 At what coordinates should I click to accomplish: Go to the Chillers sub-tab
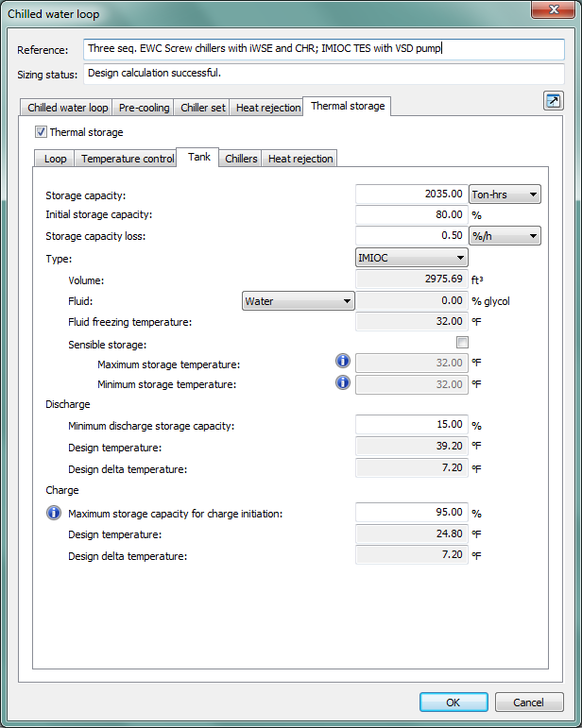pos(241,159)
